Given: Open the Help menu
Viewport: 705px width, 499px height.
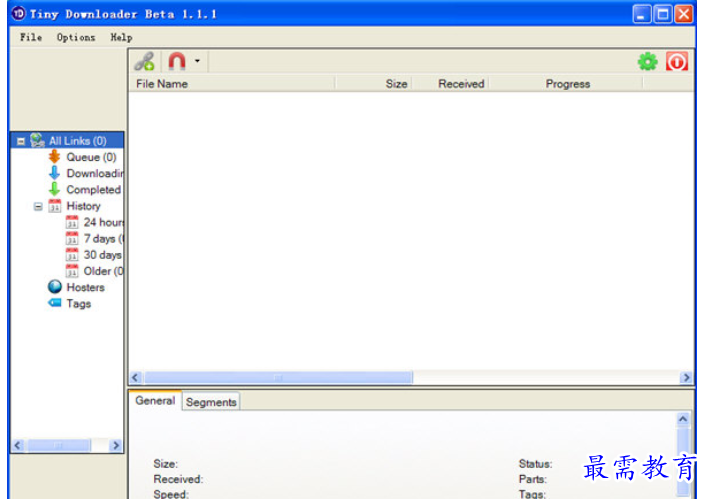Looking at the screenshot, I should pyautogui.click(x=121, y=37).
